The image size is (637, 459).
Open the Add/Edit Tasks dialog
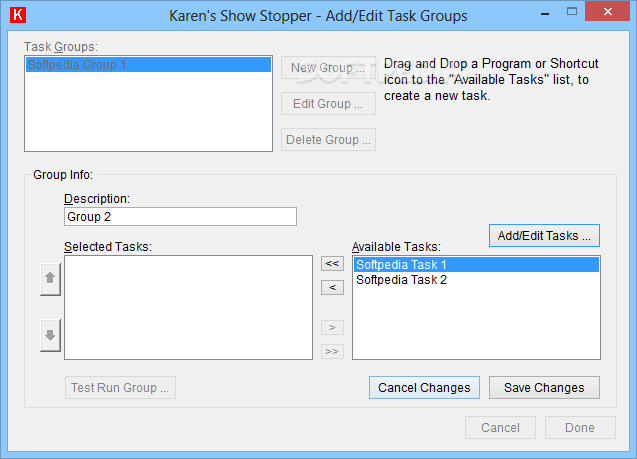pyautogui.click(x=544, y=236)
